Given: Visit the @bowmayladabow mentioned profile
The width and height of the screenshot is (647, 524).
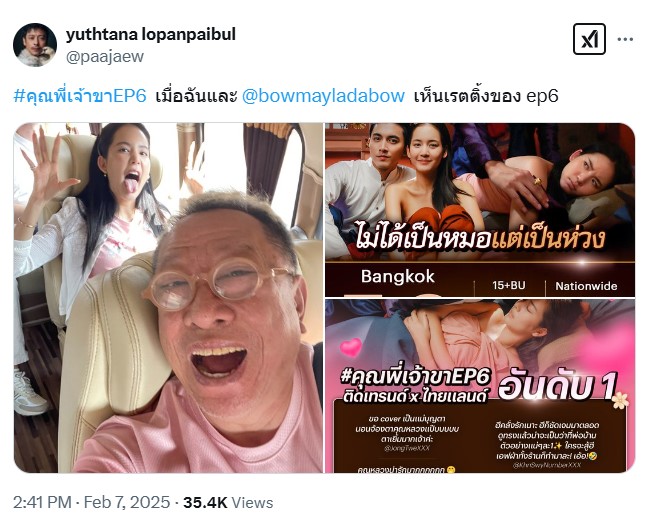Looking at the screenshot, I should 323,96.
